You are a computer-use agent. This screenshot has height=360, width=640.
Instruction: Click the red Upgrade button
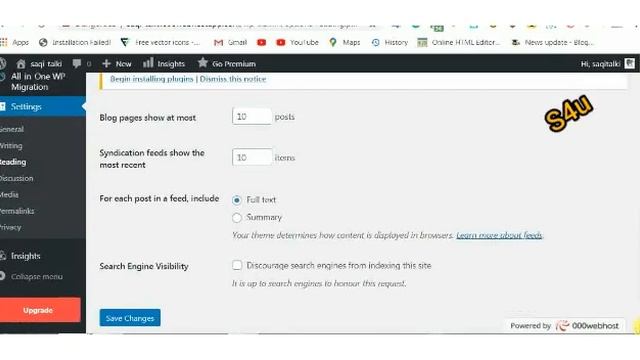point(40,310)
